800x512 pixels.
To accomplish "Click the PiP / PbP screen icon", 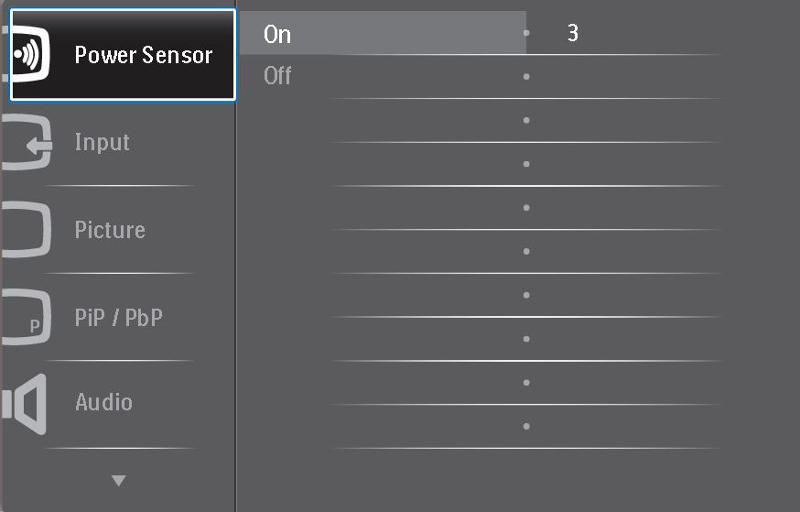I will (27, 317).
